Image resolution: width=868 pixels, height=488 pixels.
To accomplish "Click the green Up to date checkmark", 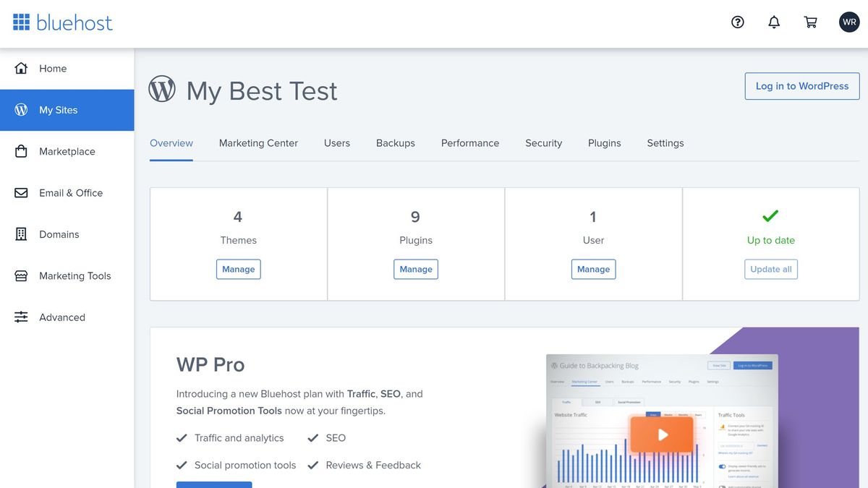I will tap(771, 215).
